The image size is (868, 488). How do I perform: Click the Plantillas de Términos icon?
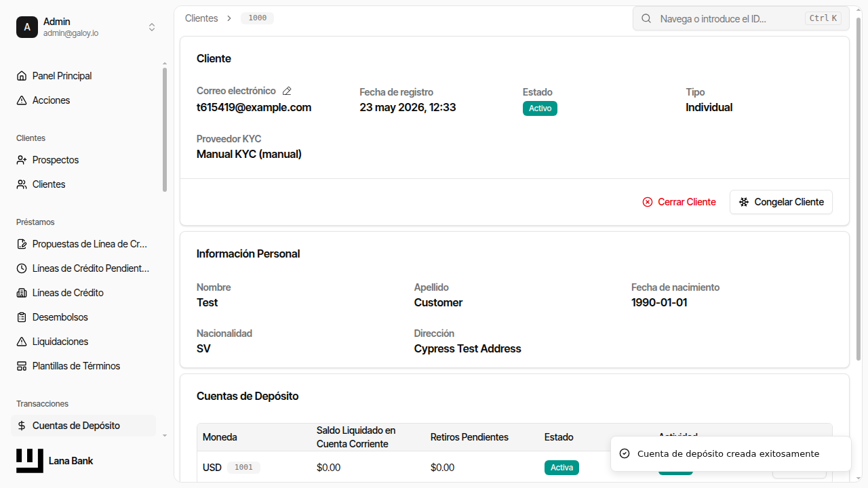[x=22, y=366]
